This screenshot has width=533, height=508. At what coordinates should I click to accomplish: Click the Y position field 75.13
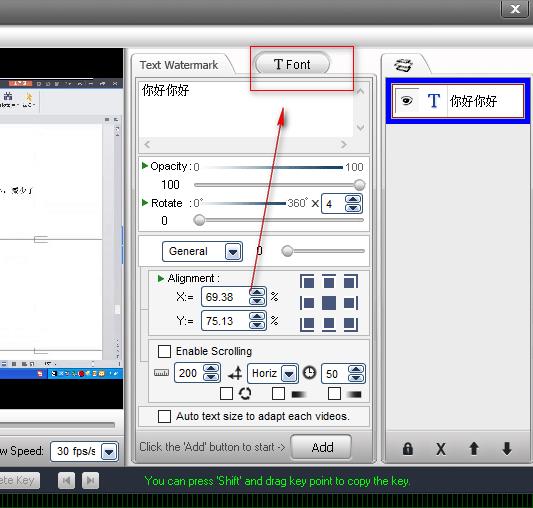tap(225, 321)
